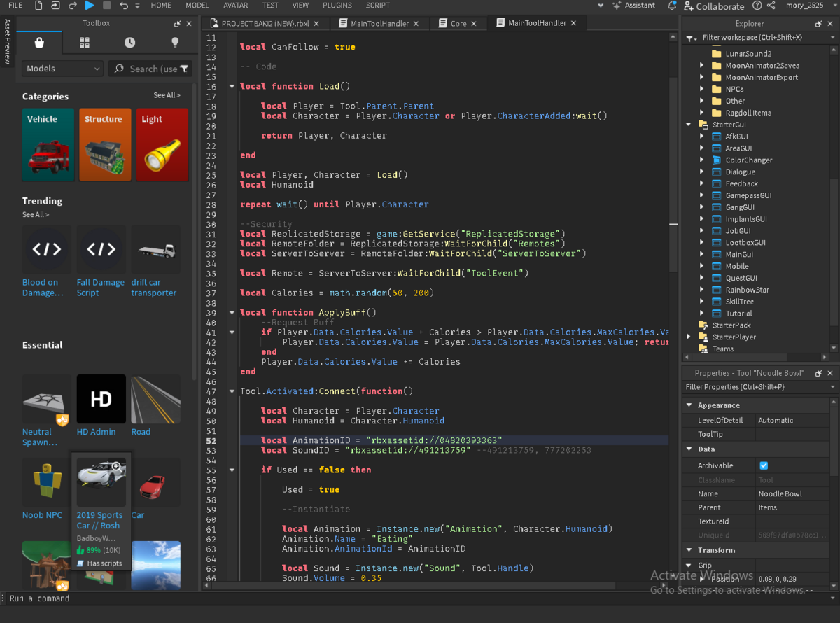Undock the Properties panel
Viewport: 840px width, 623px height.
(x=818, y=373)
